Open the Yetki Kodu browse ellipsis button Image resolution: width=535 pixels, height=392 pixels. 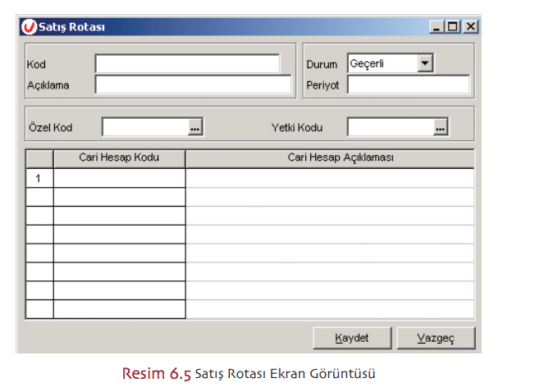tap(441, 128)
